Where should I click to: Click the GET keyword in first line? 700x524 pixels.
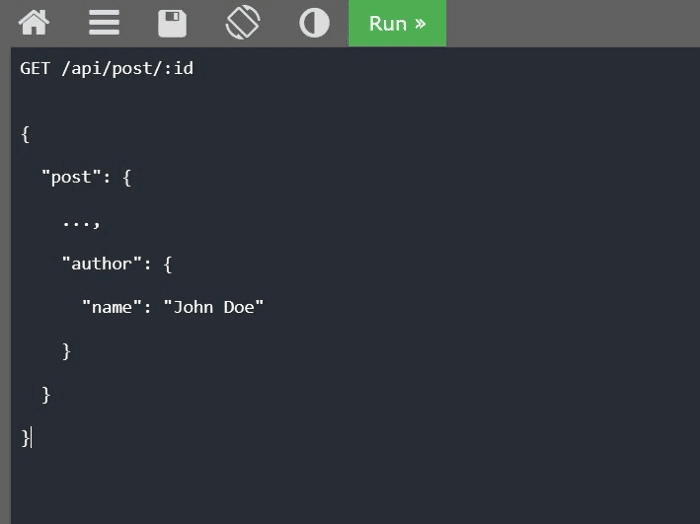35,69
